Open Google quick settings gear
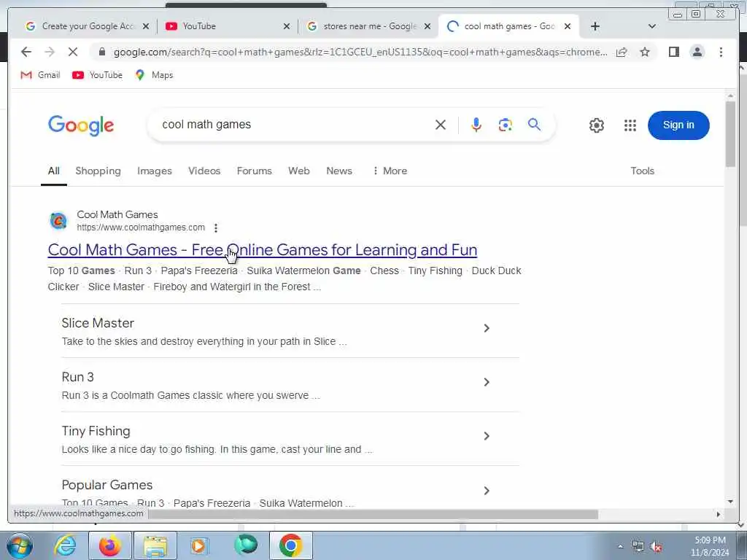The image size is (747, 560). click(x=597, y=125)
